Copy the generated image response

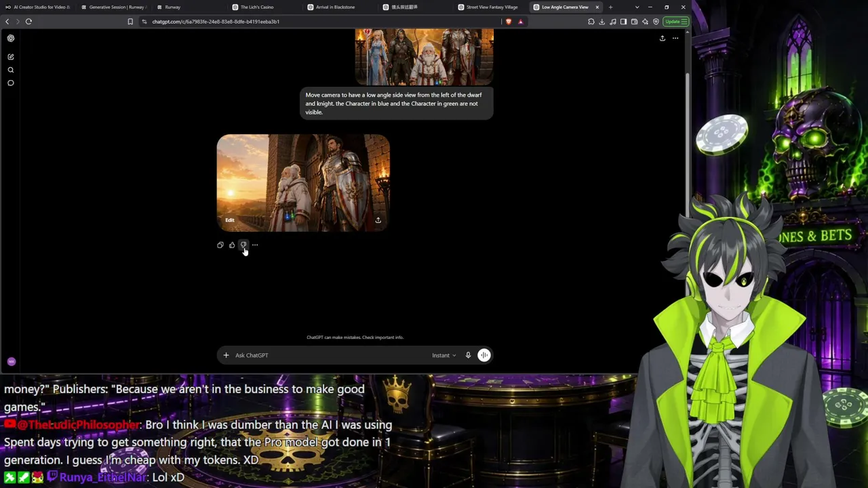[x=220, y=245]
